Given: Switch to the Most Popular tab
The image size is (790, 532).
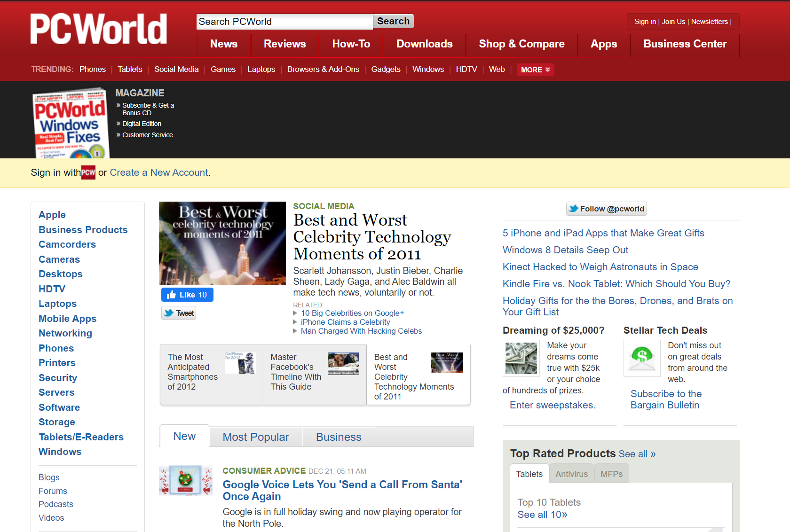Looking at the screenshot, I should click(x=256, y=437).
